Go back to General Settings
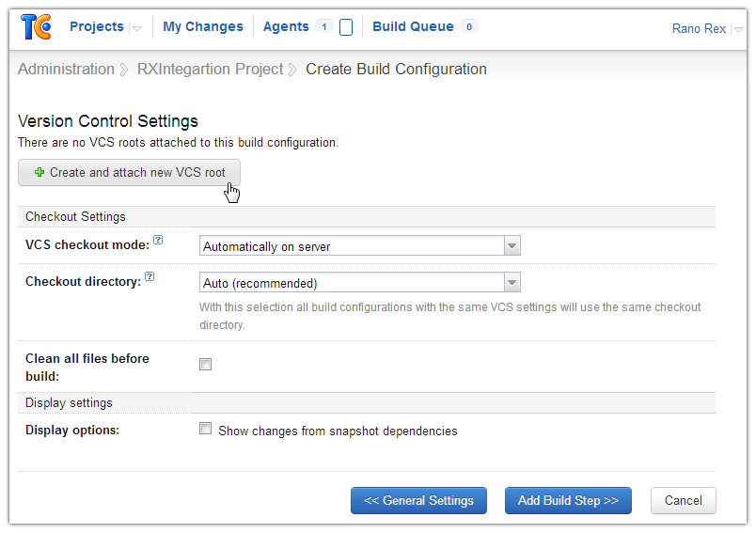The width and height of the screenshot is (756, 533). 419,501
